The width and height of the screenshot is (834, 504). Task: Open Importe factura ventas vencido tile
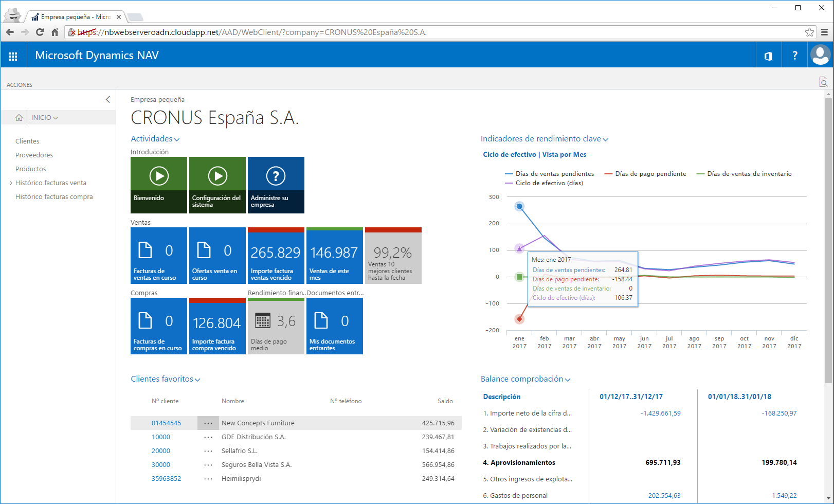[276, 256]
